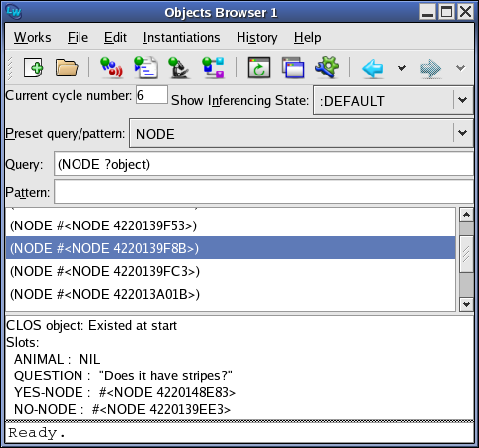Click the Inspect microscope toolbar icon

pos(179,68)
